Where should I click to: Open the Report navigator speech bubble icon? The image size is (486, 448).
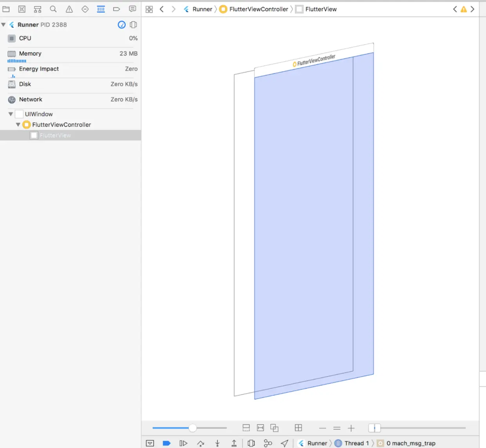(x=132, y=9)
